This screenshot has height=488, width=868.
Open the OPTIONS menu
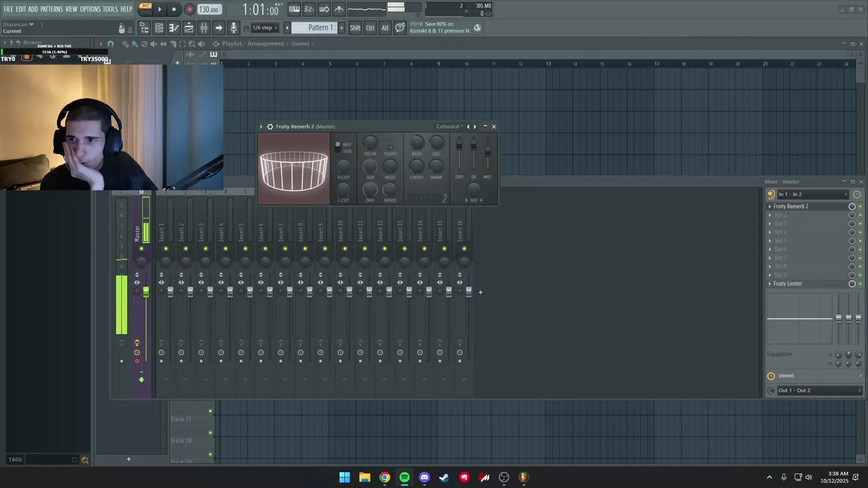[90, 9]
